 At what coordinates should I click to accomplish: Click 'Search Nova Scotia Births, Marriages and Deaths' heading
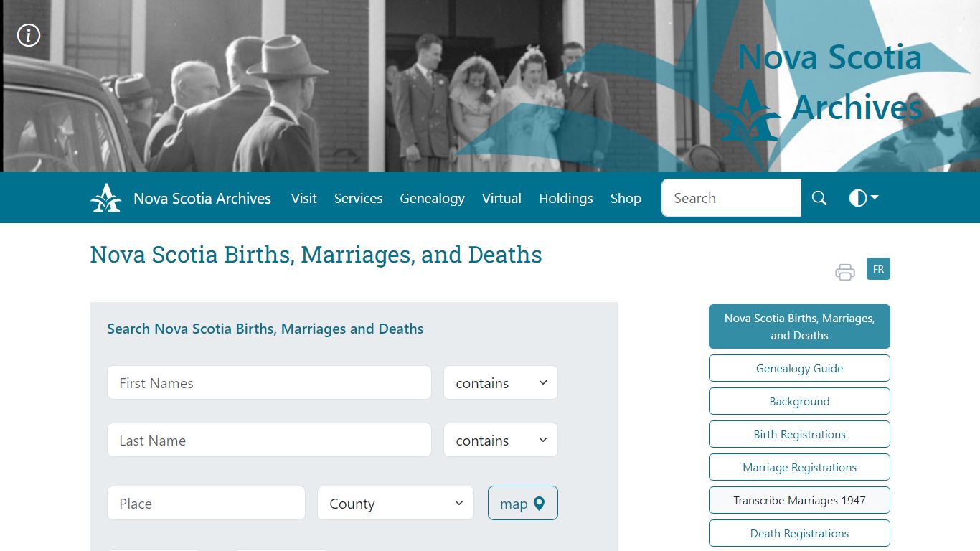point(265,329)
